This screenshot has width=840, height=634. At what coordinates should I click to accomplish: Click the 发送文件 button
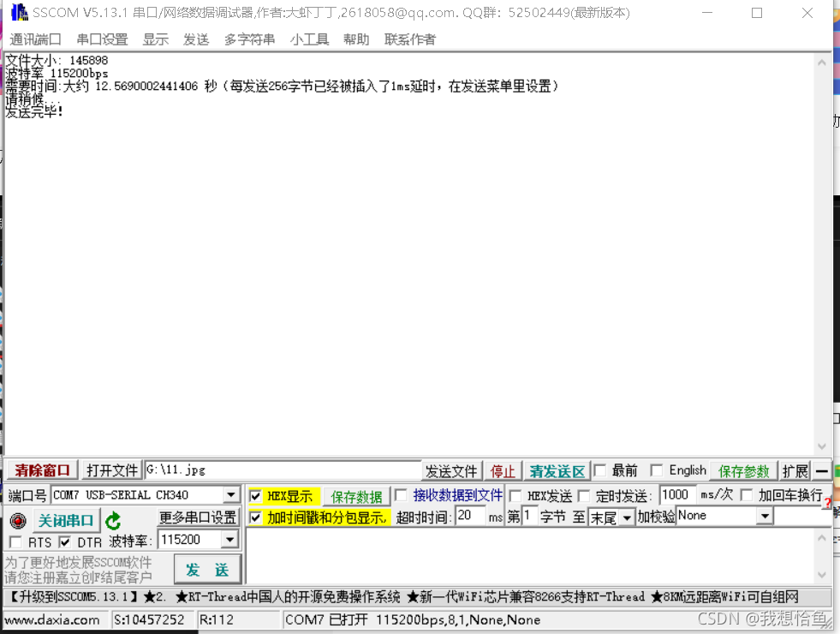[x=451, y=471]
